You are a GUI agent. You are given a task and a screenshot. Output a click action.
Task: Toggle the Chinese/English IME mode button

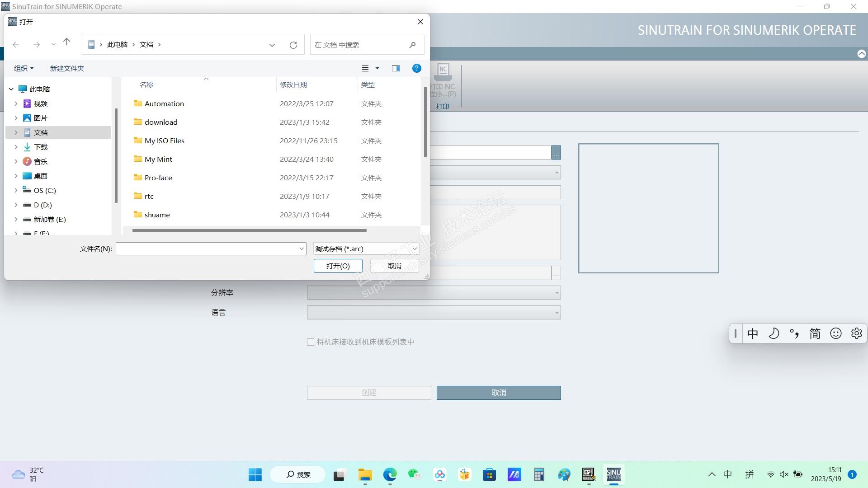[752, 333]
